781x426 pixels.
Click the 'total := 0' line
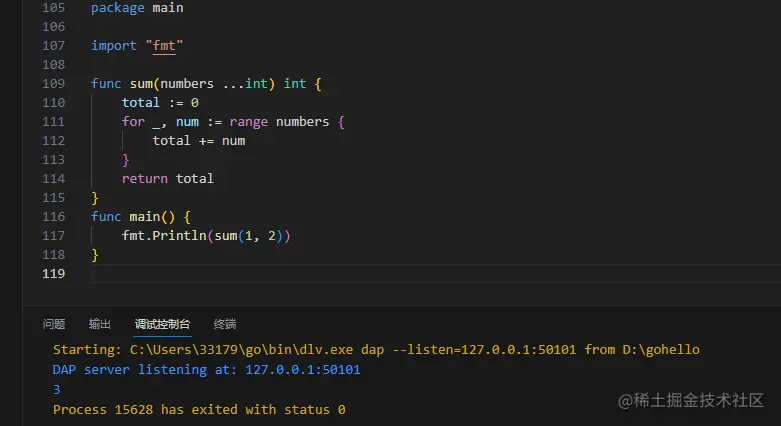pos(160,103)
